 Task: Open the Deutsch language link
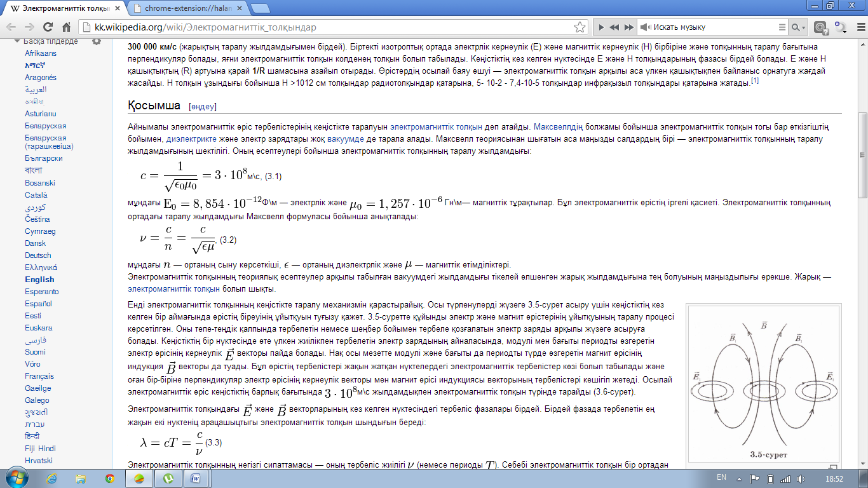pos(38,255)
